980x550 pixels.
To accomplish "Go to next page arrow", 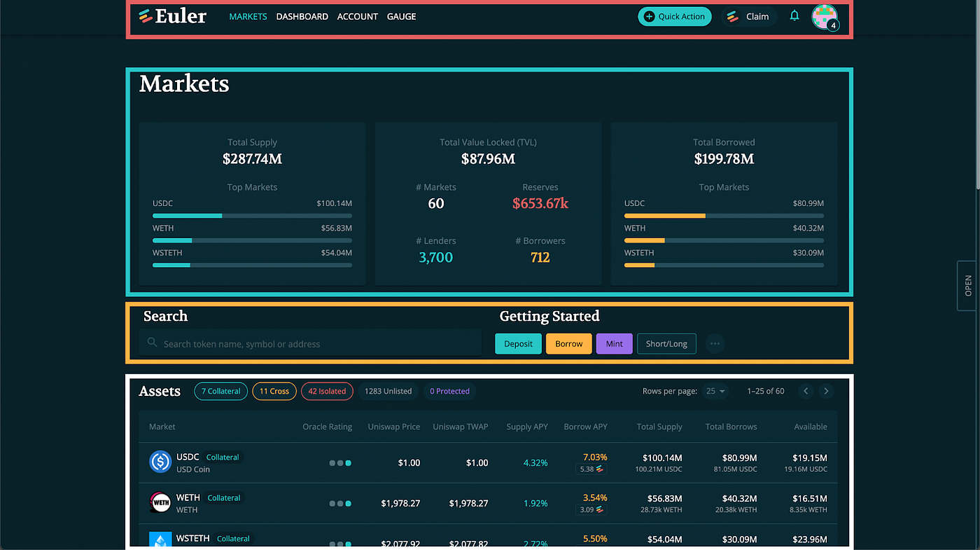I will [826, 391].
